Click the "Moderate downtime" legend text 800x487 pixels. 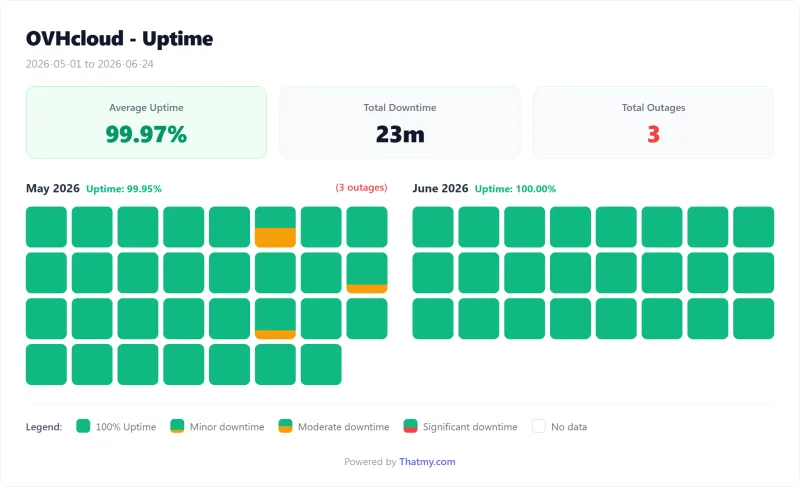click(x=343, y=427)
